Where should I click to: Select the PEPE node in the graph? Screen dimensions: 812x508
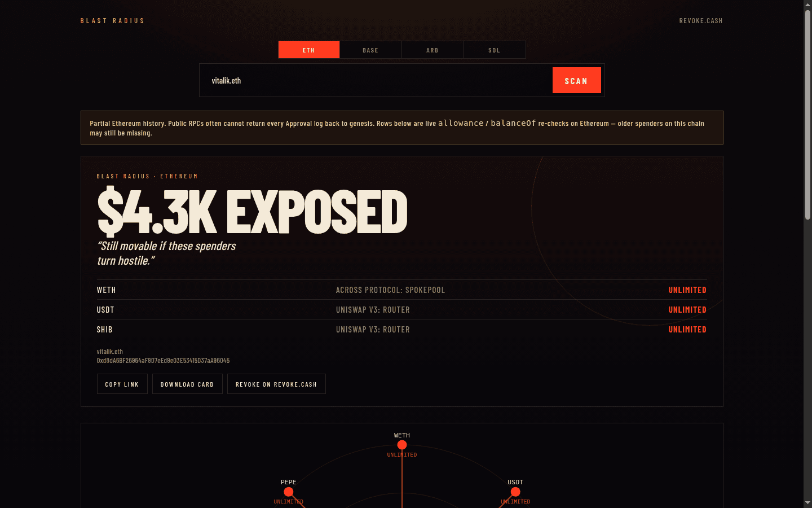289,492
